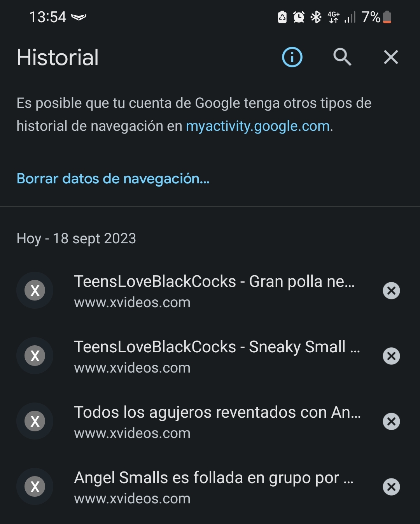The width and height of the screenshot is (420, 524).
Task: Remove the topmost xvideos.com history entry
Action: pyautogui.click(x=391, y=290)
